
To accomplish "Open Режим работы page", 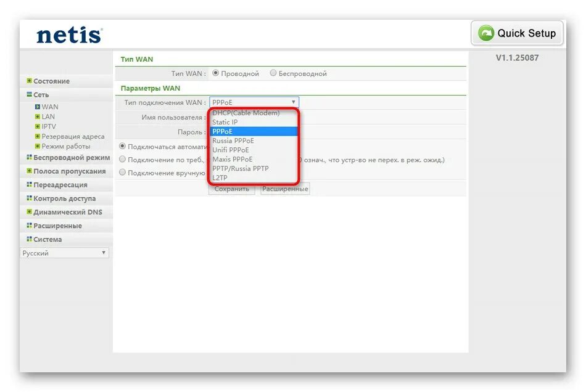I will (x=66, y=146).
